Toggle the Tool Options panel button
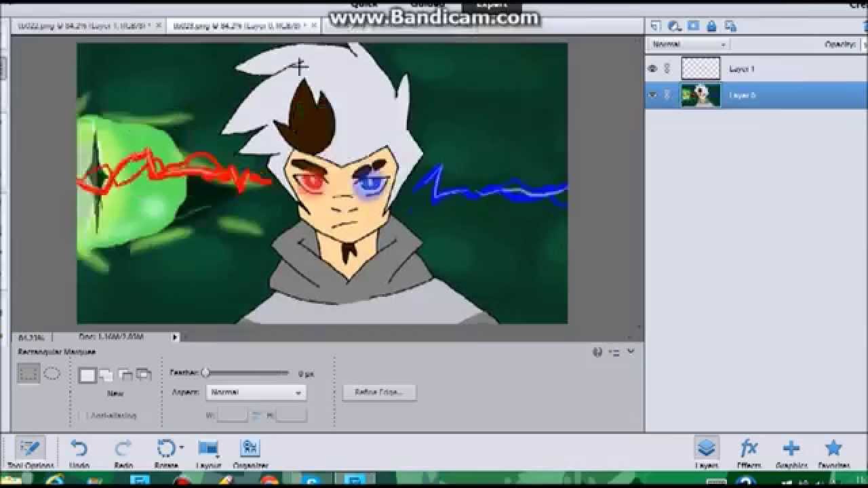The width and height of the screenshot is (868, 488). coord(30,453)
